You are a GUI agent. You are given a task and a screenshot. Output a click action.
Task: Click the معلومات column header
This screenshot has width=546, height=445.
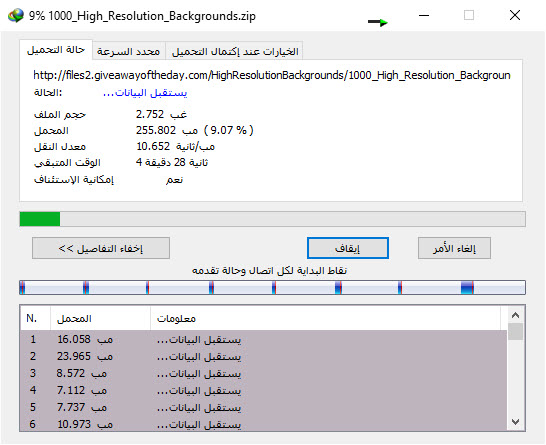(325, 318)
